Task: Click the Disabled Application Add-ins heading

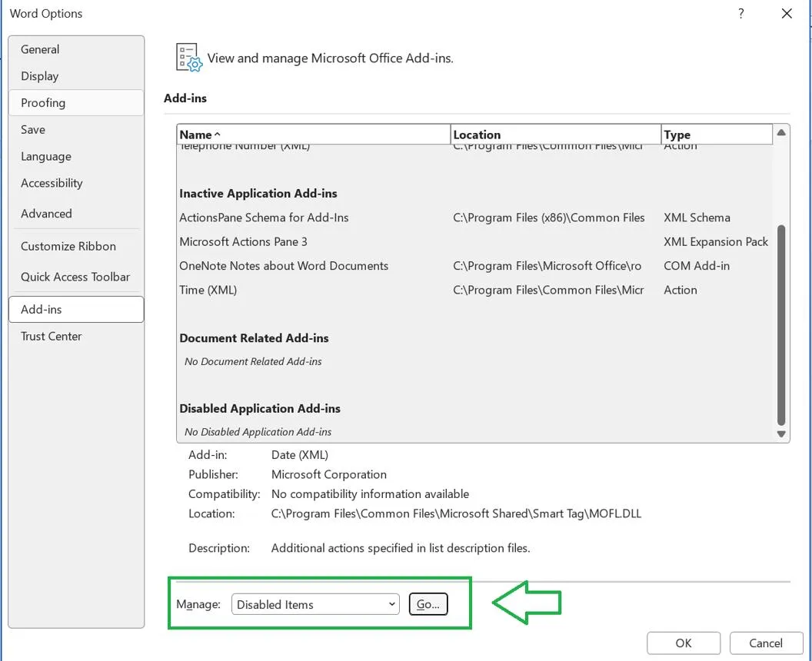Action: [x=260, y=408]
